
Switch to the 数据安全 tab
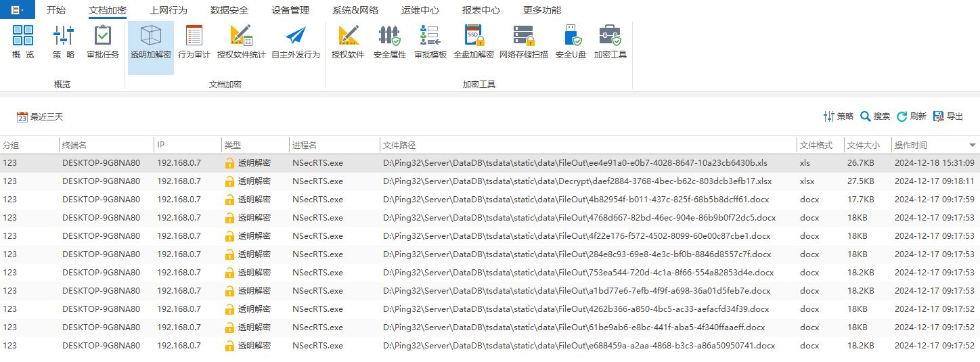pos(229,10)
